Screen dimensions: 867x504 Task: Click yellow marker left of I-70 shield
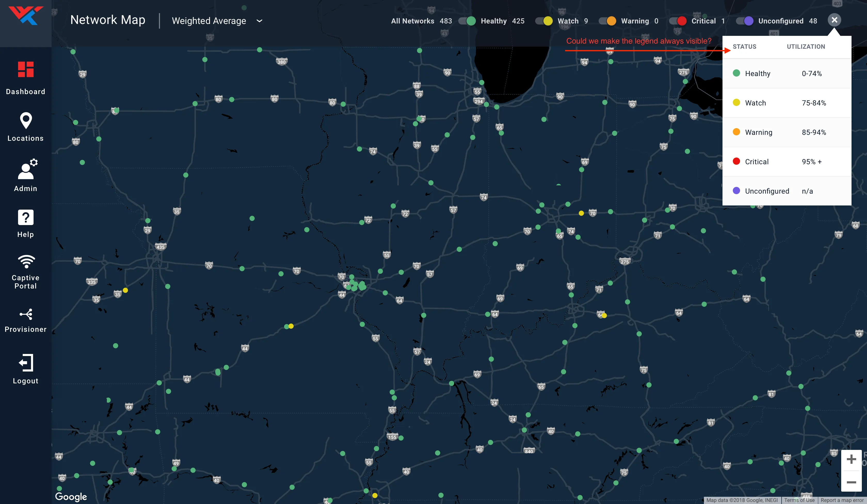(x=581, y=213)
